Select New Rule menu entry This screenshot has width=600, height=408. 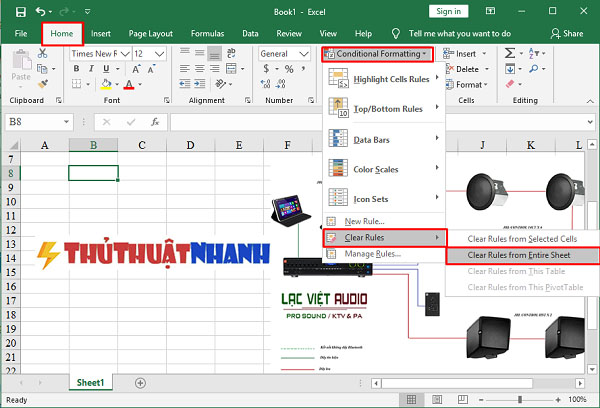coord(384,221)
